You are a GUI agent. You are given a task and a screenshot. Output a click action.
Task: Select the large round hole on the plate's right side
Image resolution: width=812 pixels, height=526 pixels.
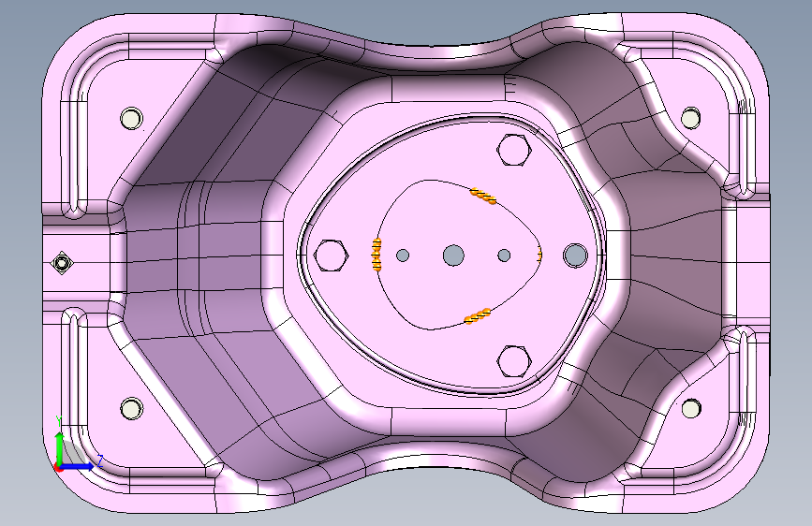[575, 256]
